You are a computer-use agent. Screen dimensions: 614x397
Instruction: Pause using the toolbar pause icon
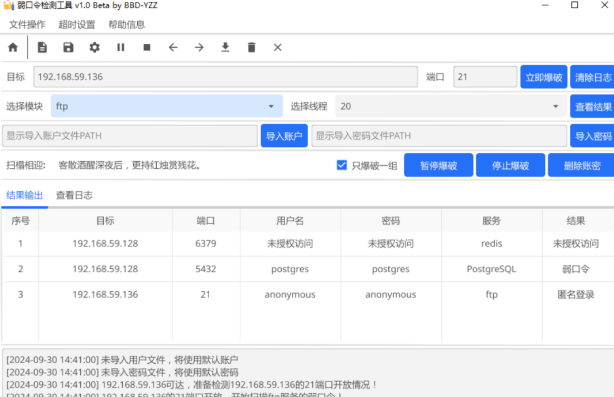121,47
